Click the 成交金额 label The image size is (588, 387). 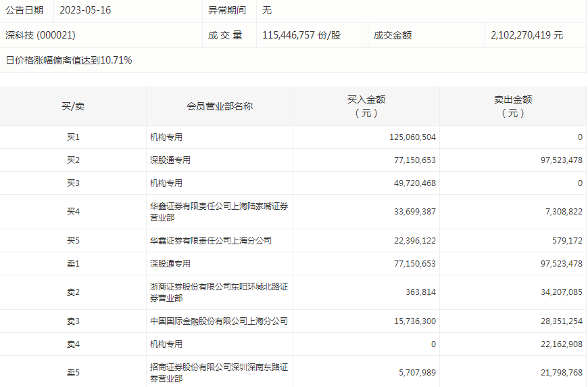coord(393,35)
